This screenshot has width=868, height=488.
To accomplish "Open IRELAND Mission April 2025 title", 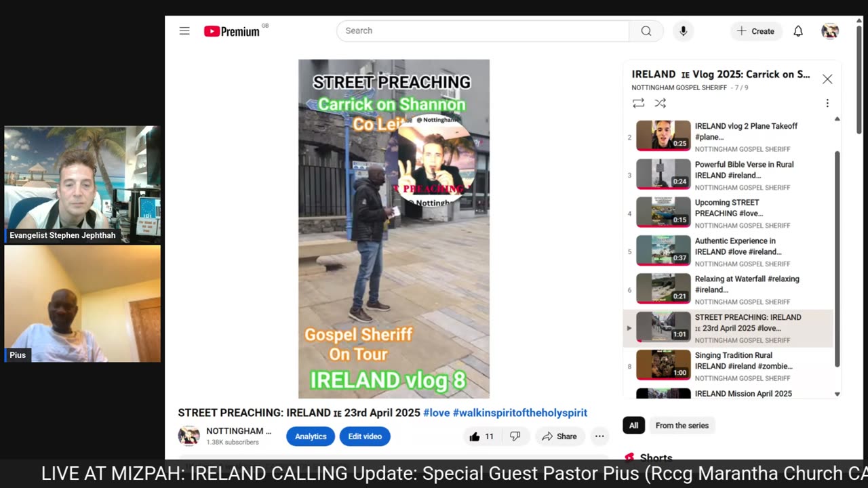I will (x=743, y=394).
